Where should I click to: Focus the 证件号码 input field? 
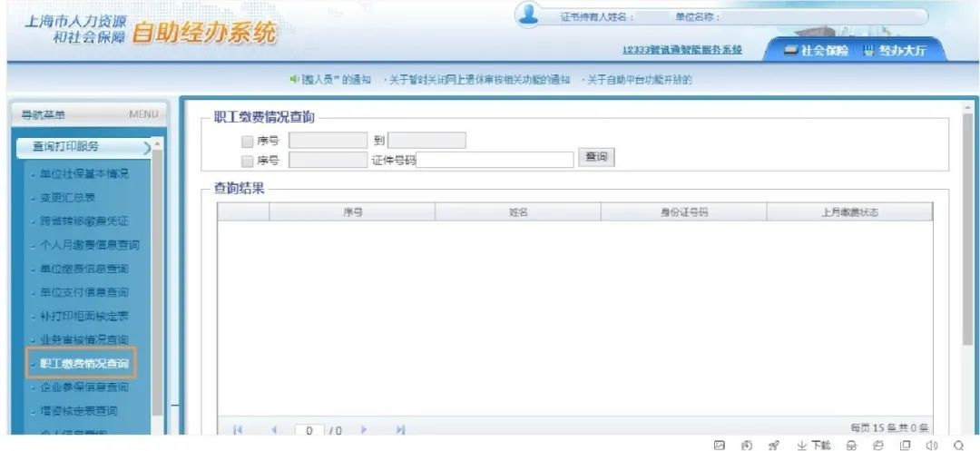click(495, 161)
